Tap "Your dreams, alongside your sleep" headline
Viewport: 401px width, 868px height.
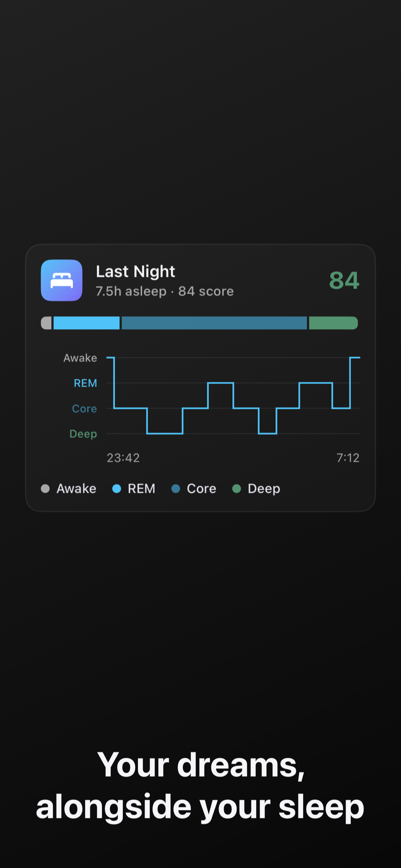(x=200, y=786)
